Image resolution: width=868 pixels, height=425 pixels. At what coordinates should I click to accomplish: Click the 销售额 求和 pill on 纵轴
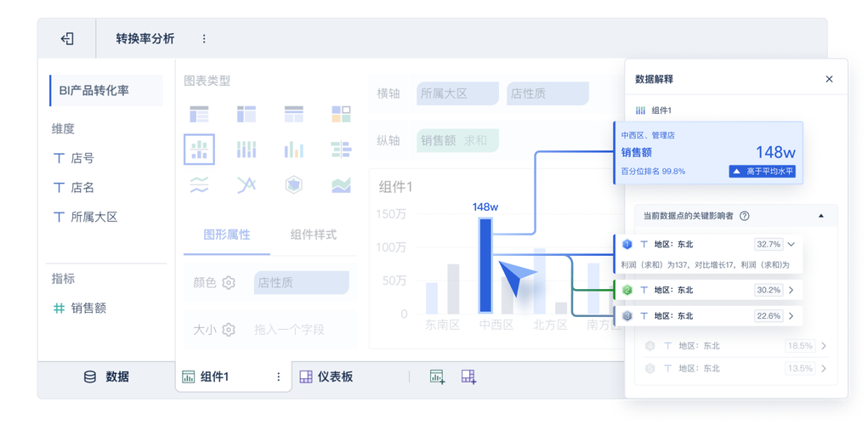(x=457, y=140)
